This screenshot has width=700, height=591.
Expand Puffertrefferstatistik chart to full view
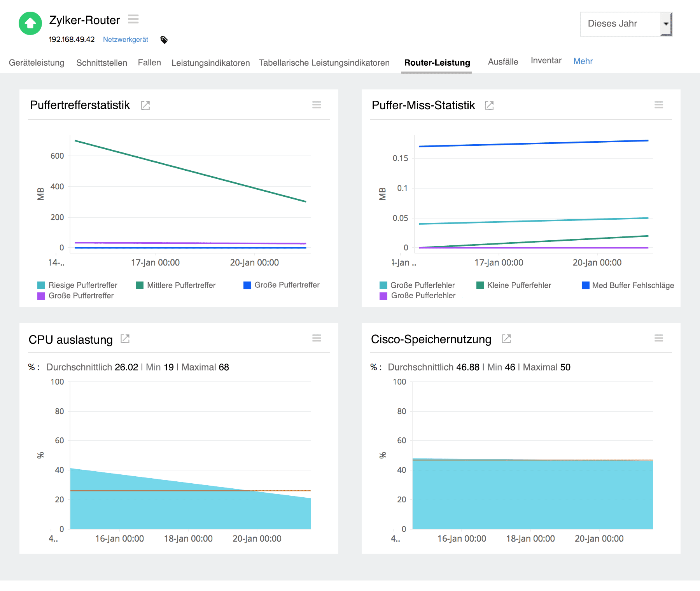coord(145,105)
